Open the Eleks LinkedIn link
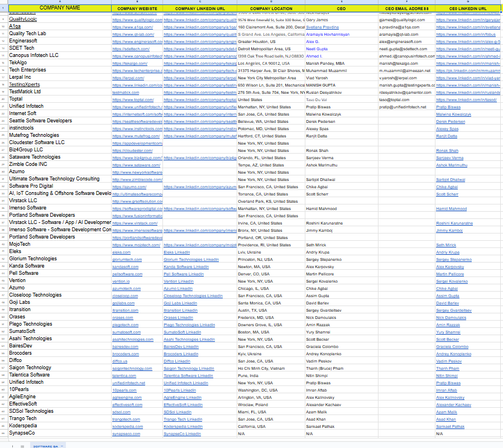The image size is (503, 448). (177, 252)
